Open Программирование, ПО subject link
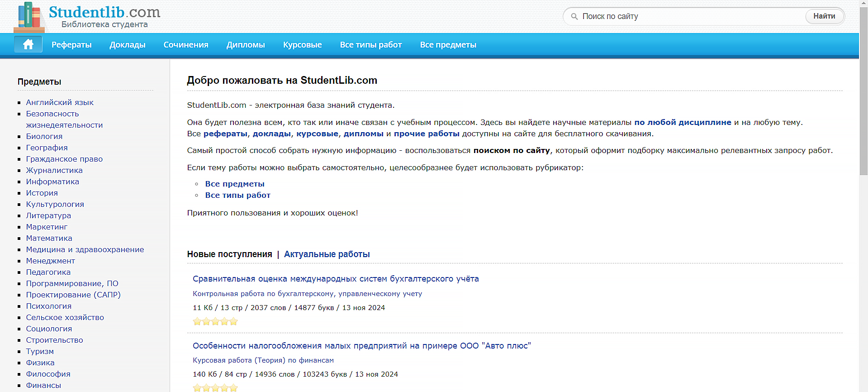868x392 pixels. point(72,283)
